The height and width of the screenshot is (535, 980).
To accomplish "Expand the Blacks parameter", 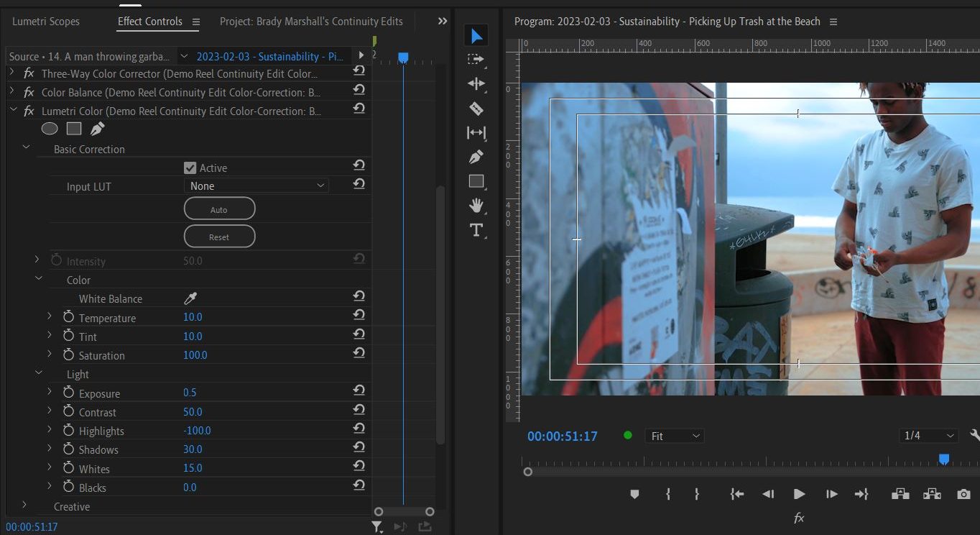I will 50,486.
